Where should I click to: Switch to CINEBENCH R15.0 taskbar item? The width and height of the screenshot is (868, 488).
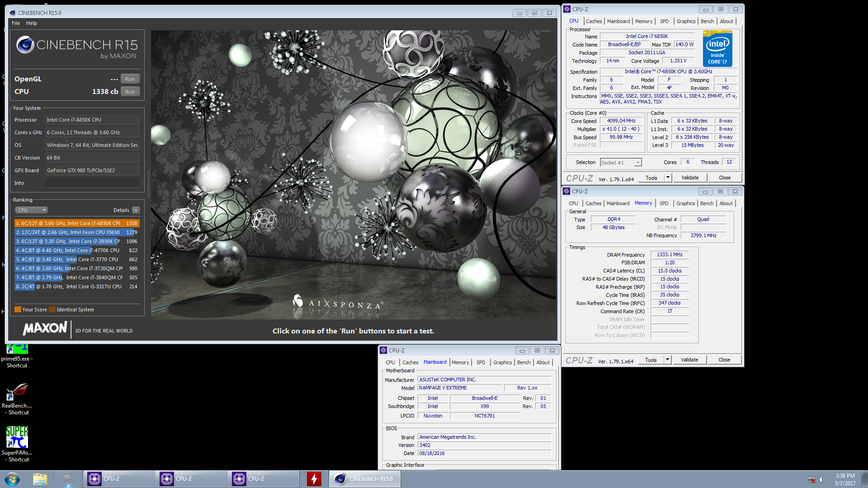pyautogui.click(x=365, y=479)
